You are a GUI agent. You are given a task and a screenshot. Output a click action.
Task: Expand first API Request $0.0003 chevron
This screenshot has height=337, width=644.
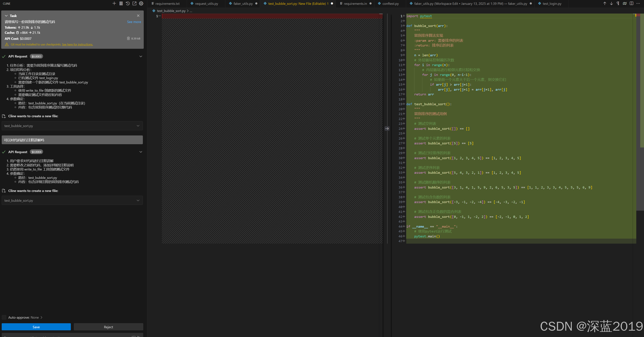(141, 56)
